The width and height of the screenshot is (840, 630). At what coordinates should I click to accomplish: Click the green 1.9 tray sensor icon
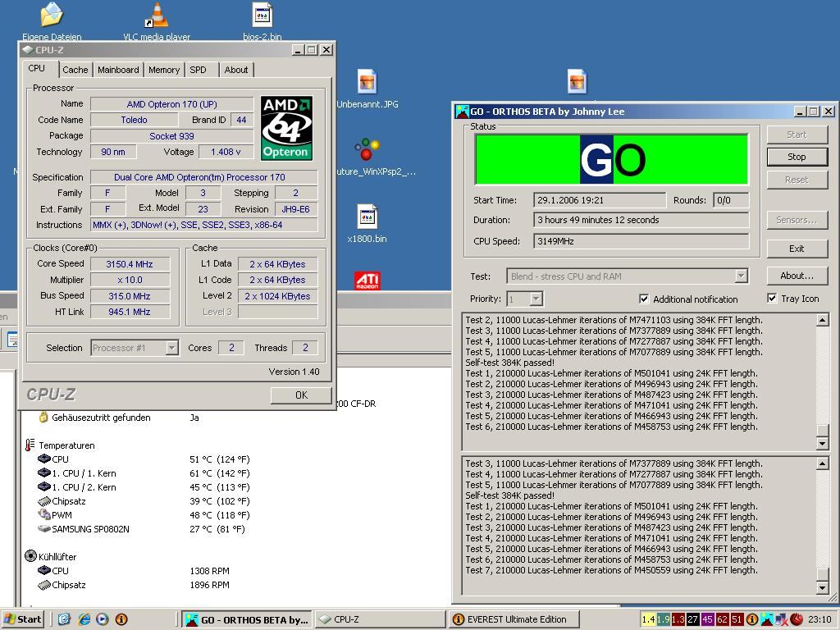click(663, 620)
